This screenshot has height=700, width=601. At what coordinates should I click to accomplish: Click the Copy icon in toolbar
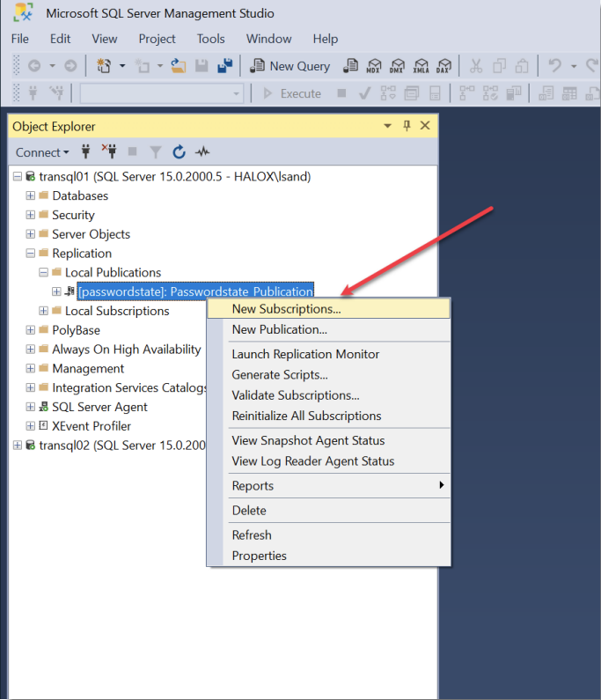[x=499, y=66]
